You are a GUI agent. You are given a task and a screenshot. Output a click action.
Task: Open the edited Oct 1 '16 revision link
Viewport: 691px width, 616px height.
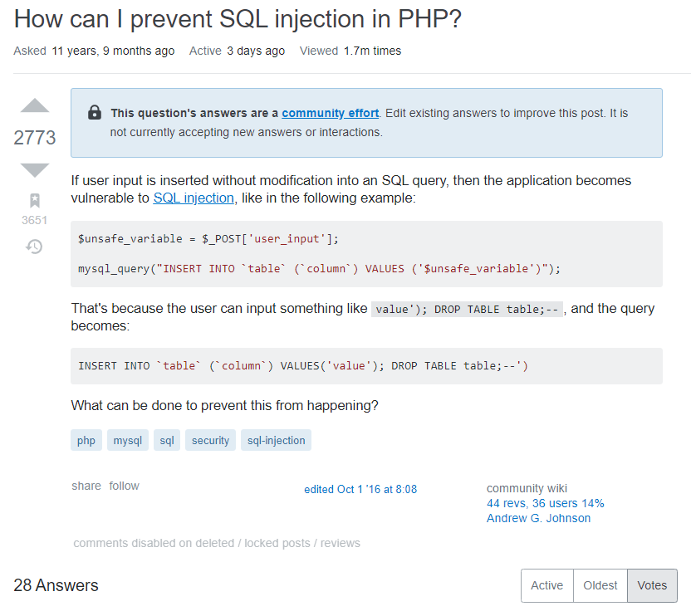tap(360, 489)
